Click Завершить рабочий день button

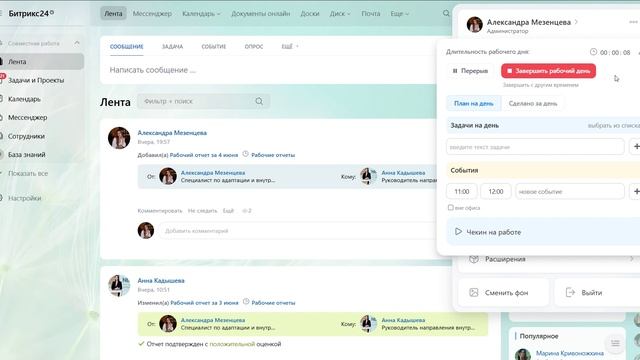coord(549,71)
